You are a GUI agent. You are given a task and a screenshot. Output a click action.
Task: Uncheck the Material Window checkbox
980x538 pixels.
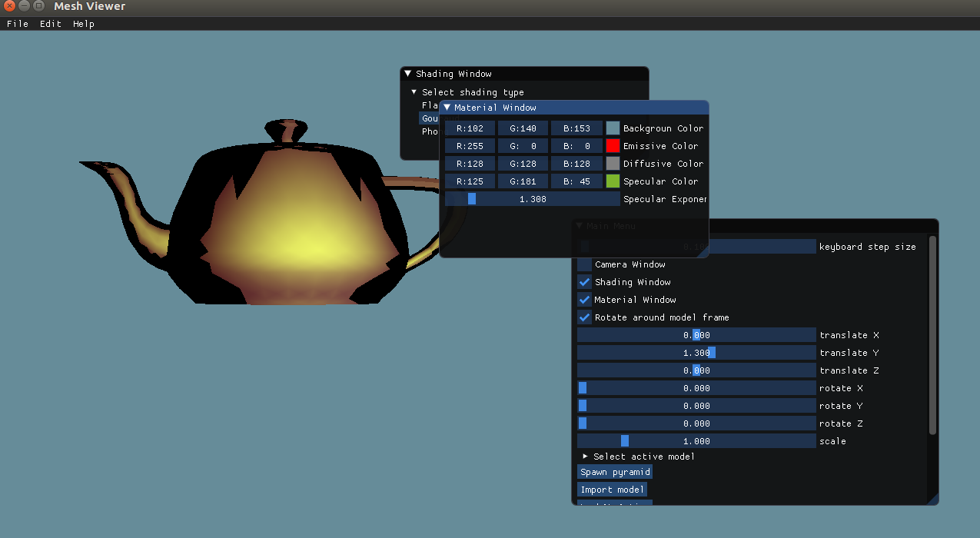point(584,300)
